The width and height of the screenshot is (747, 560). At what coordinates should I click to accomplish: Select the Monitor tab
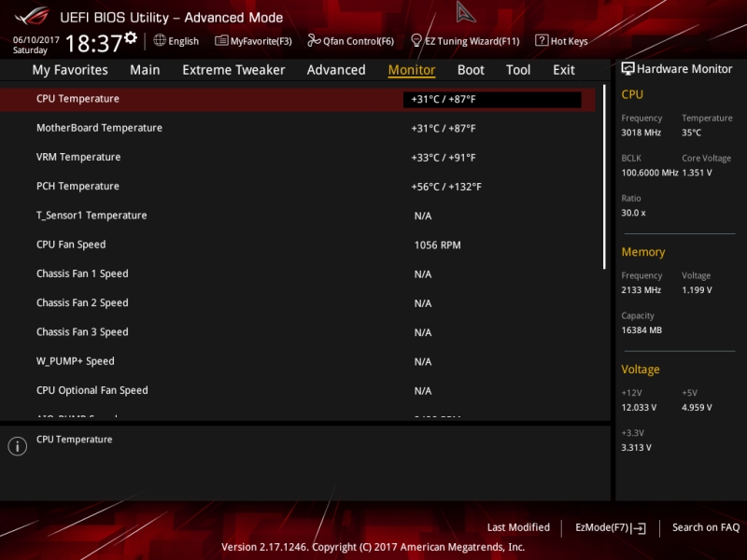412,70
